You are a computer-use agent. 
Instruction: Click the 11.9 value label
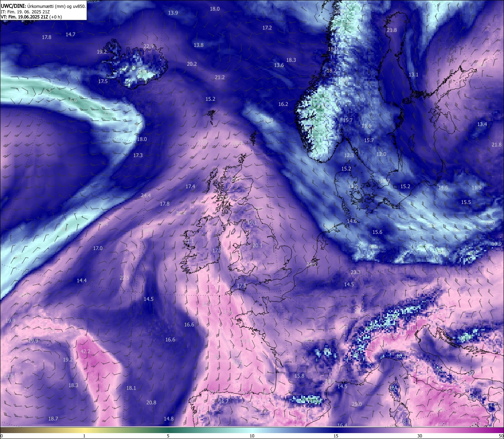(x=476, y=187)
